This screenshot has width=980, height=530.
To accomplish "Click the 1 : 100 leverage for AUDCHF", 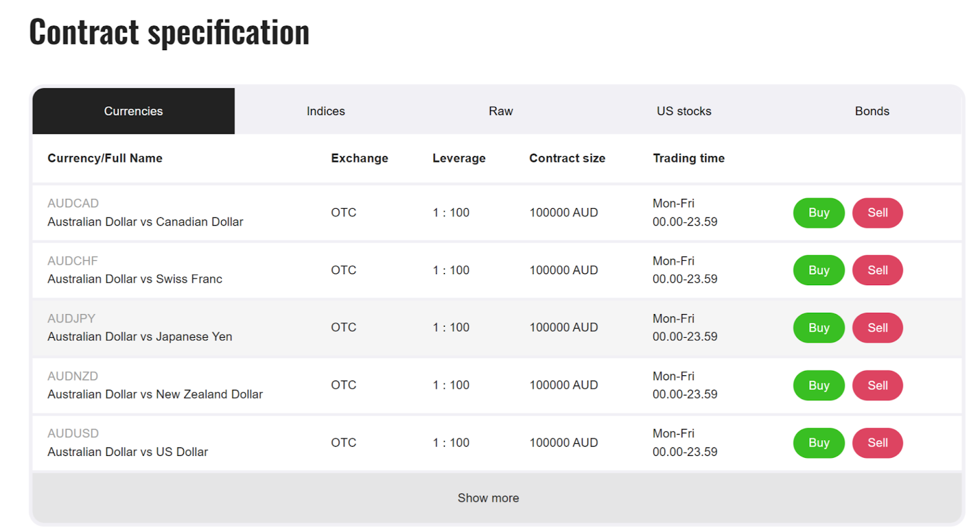I will tap(451, 270).
